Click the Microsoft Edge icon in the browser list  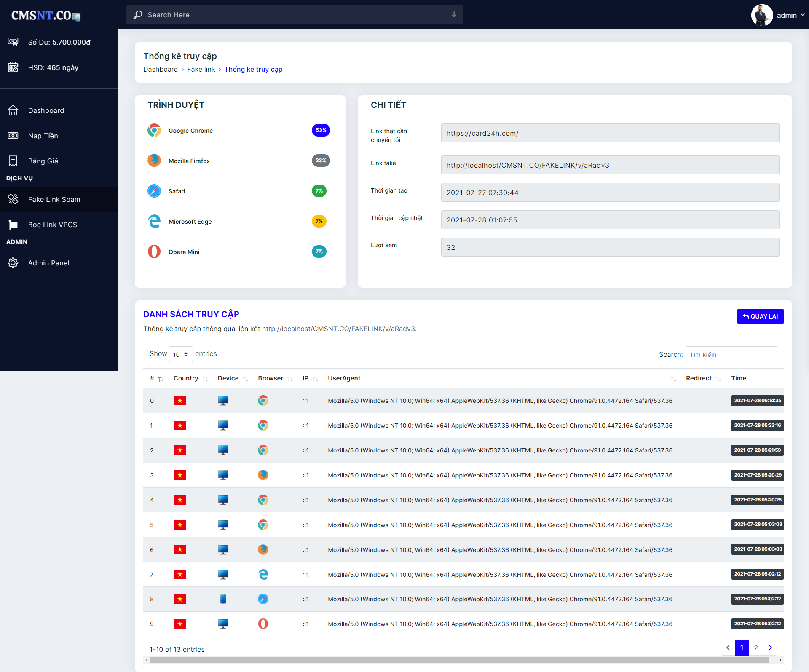pos(154,221)
